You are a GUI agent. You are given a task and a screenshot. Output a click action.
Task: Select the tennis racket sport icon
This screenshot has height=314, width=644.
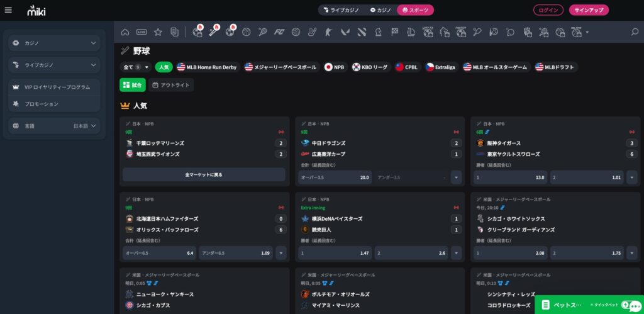click(x=263, y=32)
